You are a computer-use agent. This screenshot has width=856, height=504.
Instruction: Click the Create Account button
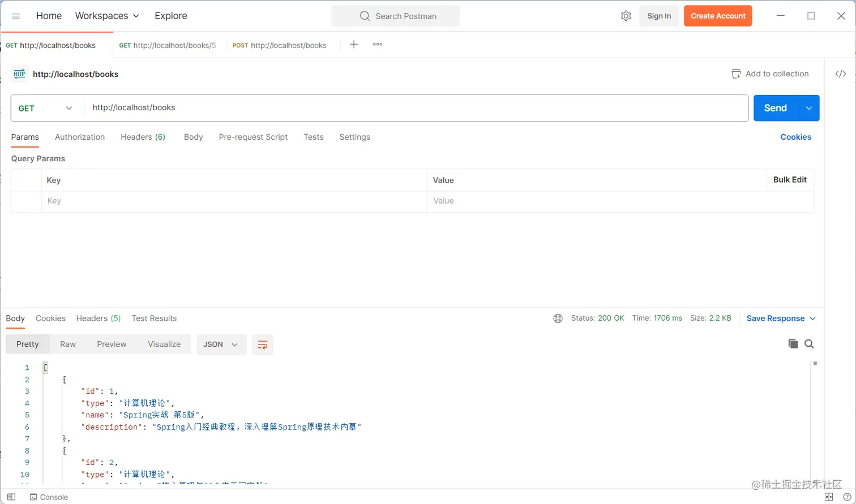pos(718,16)
